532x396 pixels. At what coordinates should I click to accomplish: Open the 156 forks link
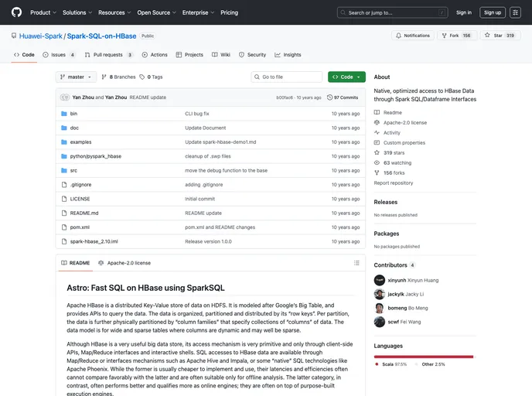pyautogui.click(x=394, y=173)
